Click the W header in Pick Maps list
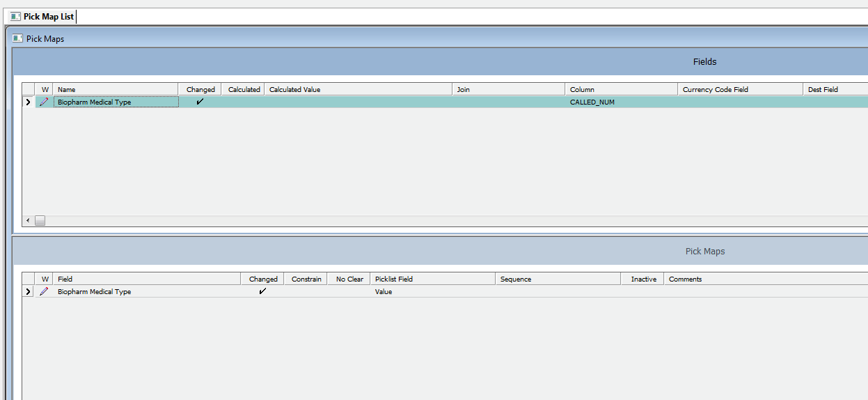This screenshot has height=400, width=868. (45, 279)
